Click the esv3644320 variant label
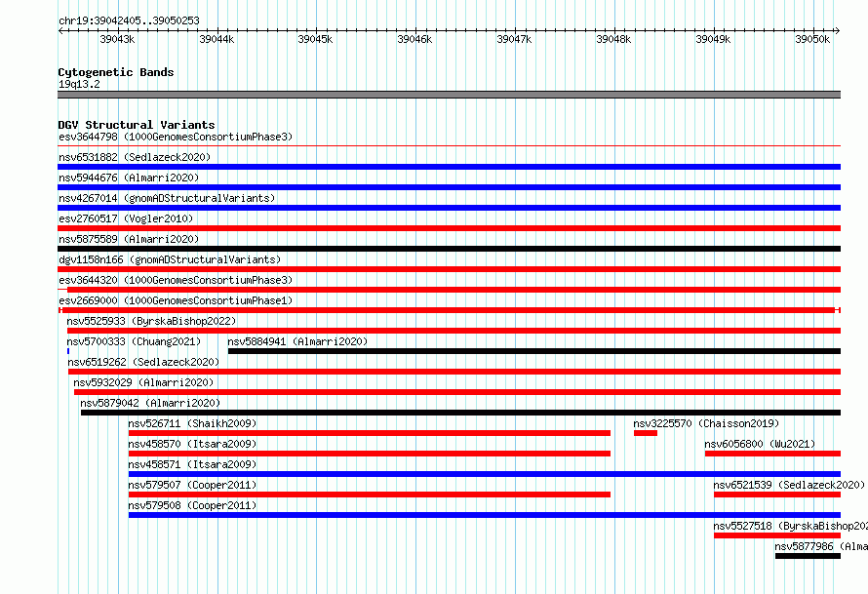 pyautogui.click(x=176, y=280)
